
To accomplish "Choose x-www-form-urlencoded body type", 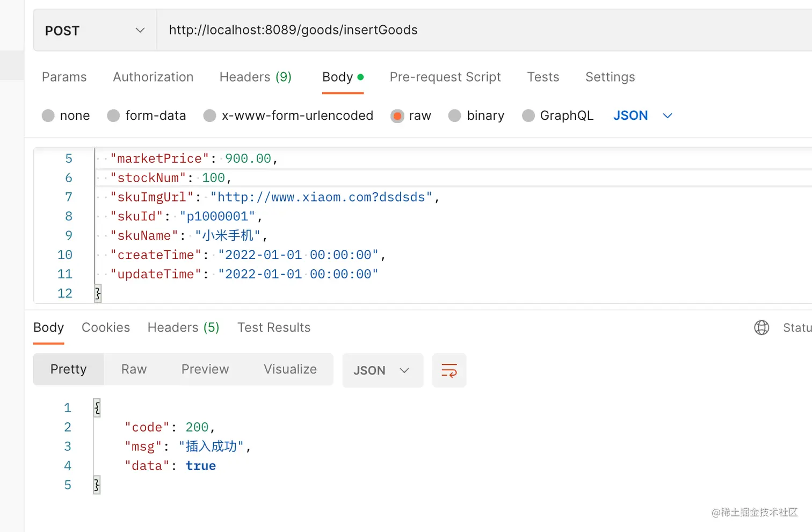I will (210, 116).
